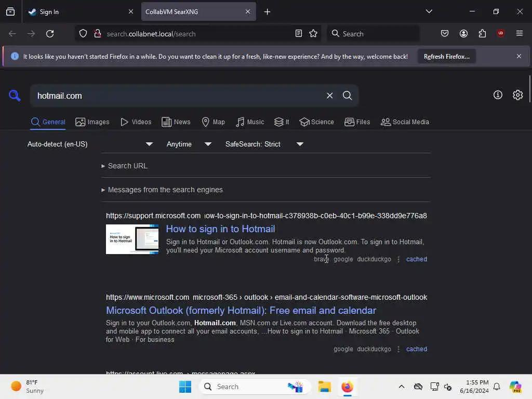The image size is (532, 399).
Task: Open cached version of Microsoft Outlook result
Action: pos(416,349)
